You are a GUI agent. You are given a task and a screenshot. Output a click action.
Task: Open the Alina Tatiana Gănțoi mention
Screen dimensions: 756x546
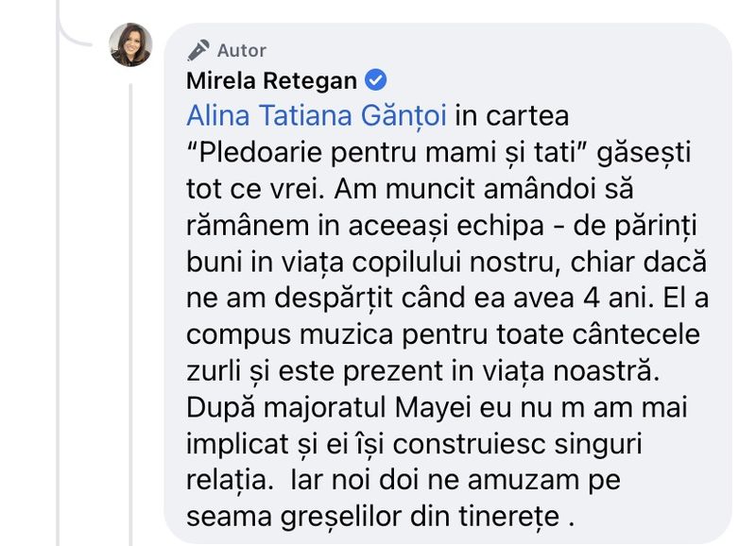point(317,115)
